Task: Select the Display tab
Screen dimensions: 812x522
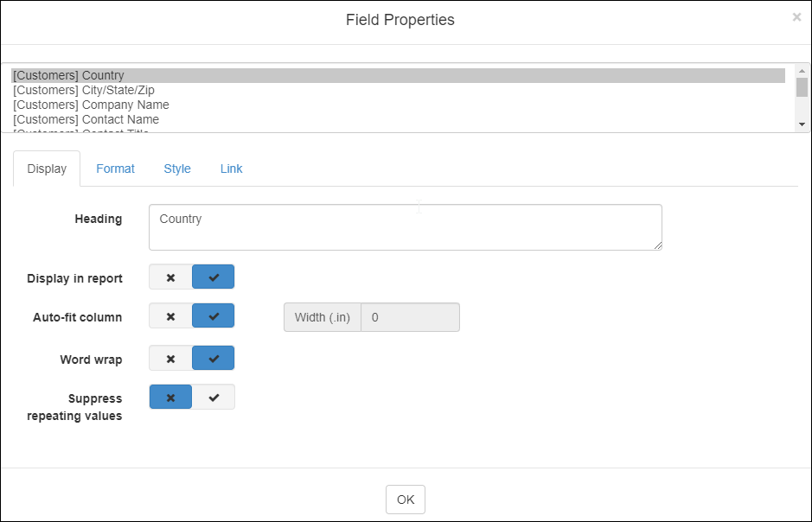Action: [47, 169]
